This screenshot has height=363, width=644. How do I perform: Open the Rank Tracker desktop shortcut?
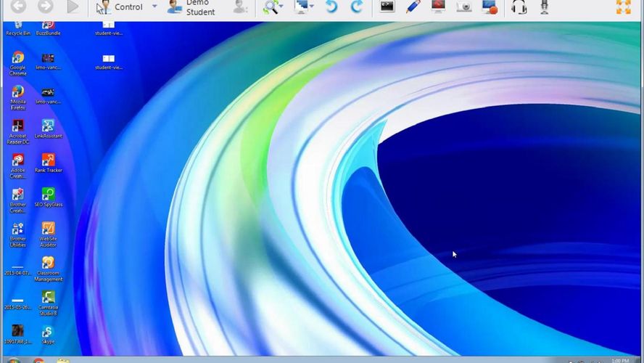48,163
